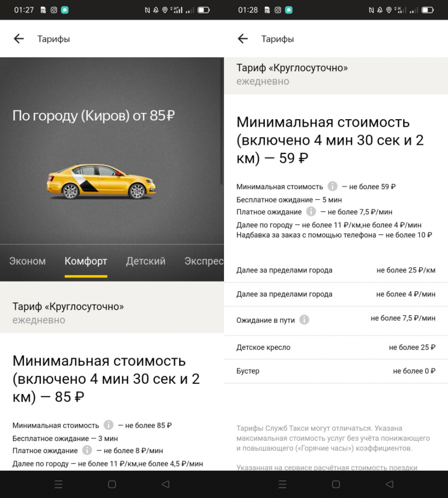Tap the Детское кресло price row

click(336, 347)
